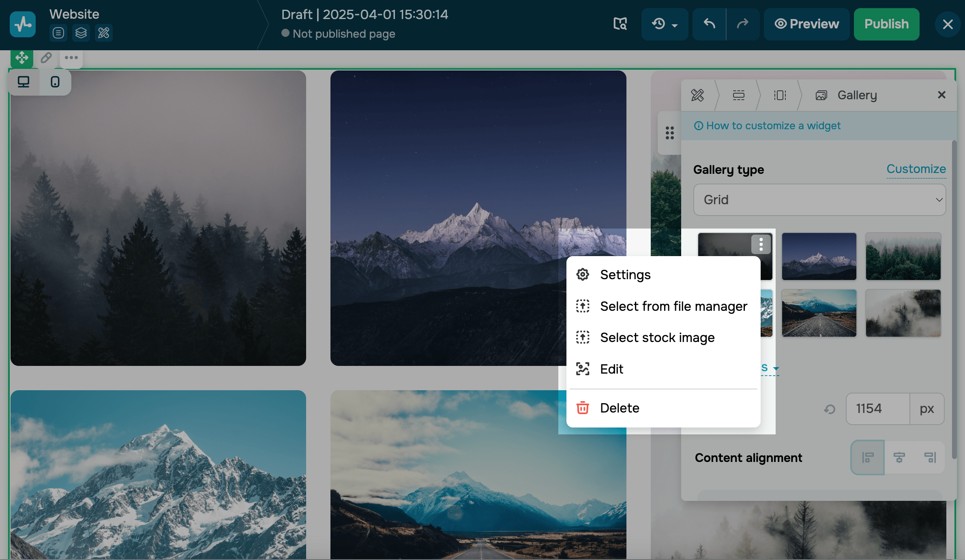
Task: Open the Gallery type Grid dropdown
Action: pyautogui.click(x=819, y=200)
